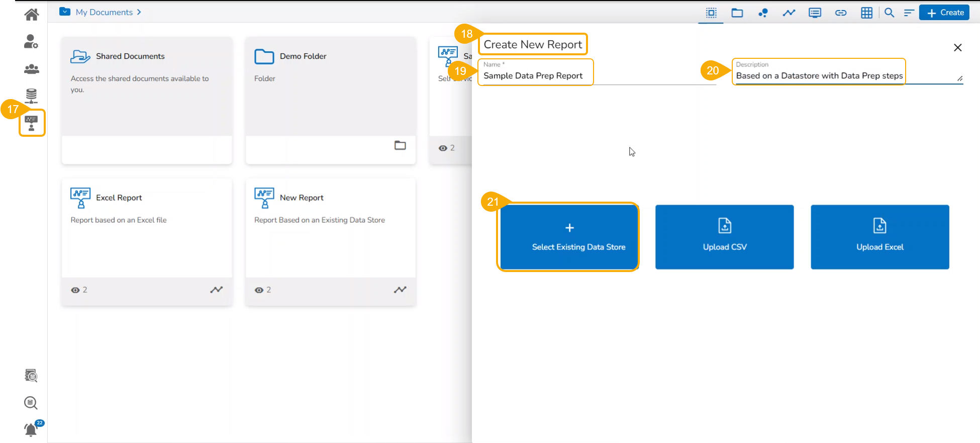Click the sort lines icon in top toolbar
This screenshot has width=980, height=443.
[909, 13]
